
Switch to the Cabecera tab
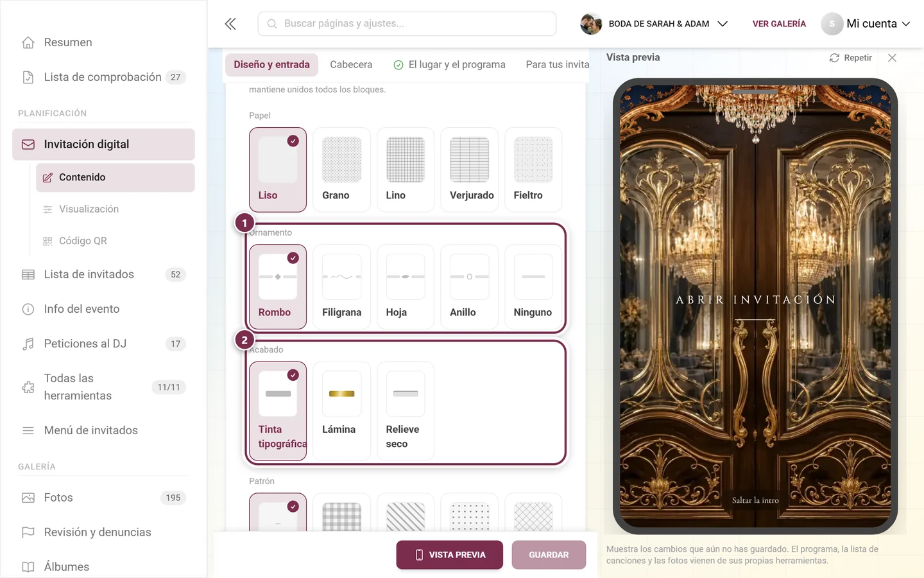tap(351, 65)
